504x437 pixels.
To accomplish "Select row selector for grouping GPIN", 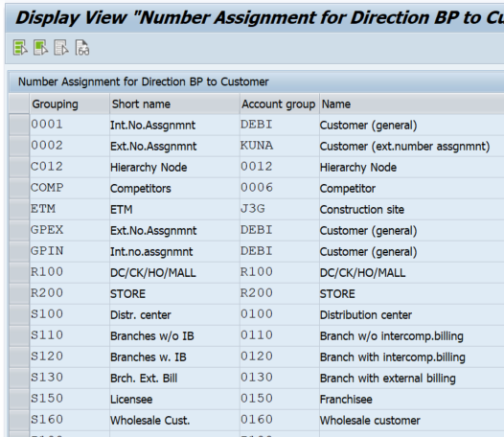I will 19,251.
